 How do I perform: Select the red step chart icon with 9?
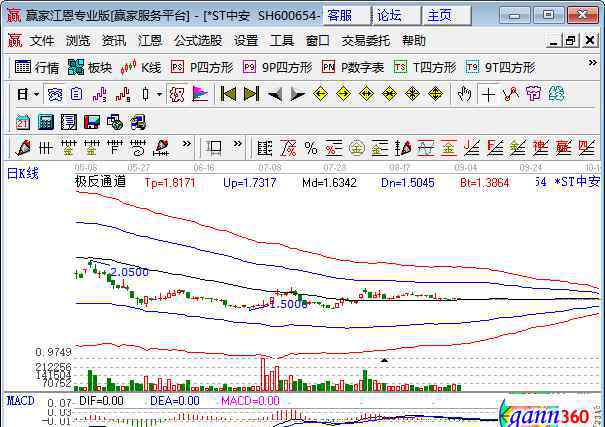coord(123,94)
